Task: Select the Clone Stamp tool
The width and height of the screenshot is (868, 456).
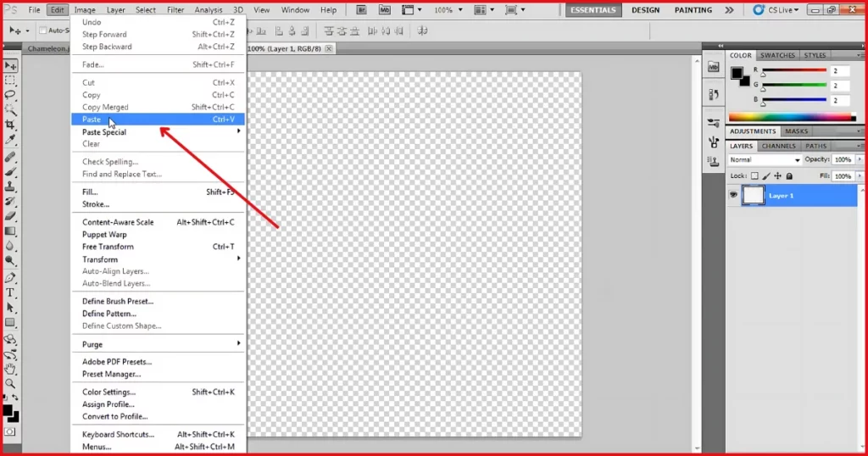Action: coord(10,187)
